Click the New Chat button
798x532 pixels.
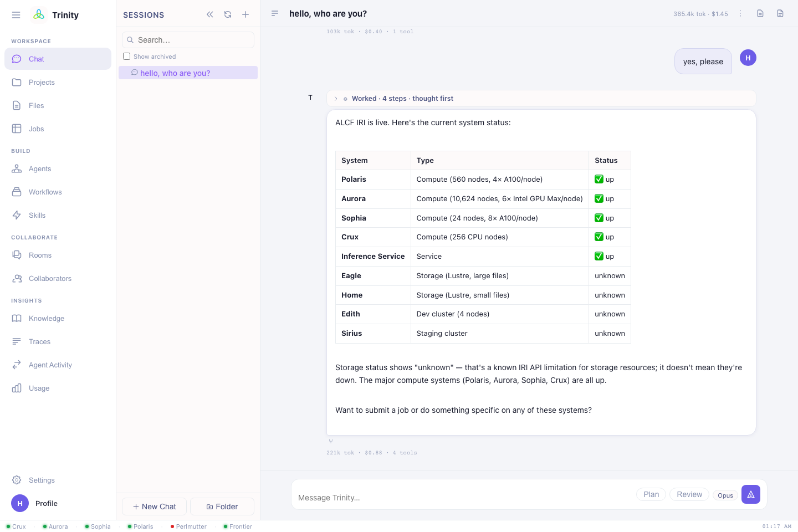(x=154, y=507)
